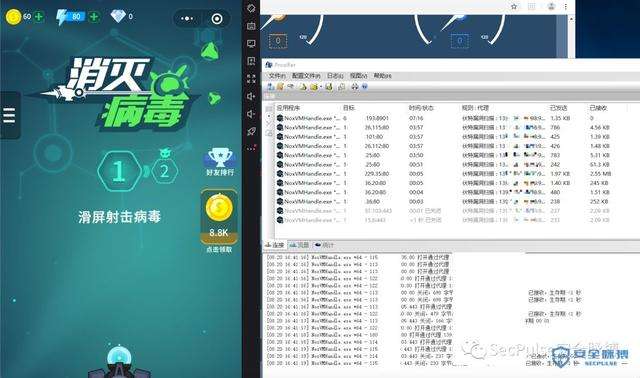The height and width of the screenshot is (378, 640).
Task: Switch to the 统计 statistics tab
Action: coord(324,245)
